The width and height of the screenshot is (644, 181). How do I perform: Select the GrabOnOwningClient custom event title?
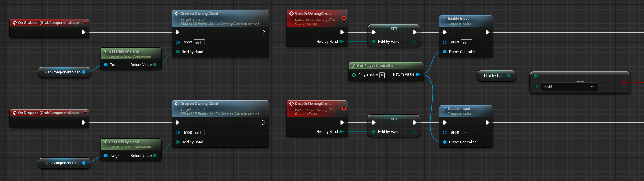pyautogui.click(x=313, y=13)
